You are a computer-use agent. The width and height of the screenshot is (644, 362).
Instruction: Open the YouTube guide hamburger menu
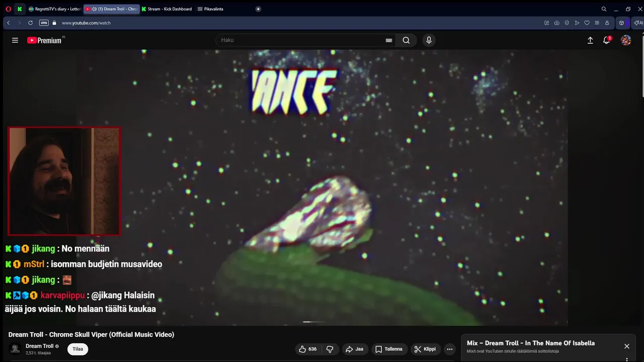click(15, 40)
